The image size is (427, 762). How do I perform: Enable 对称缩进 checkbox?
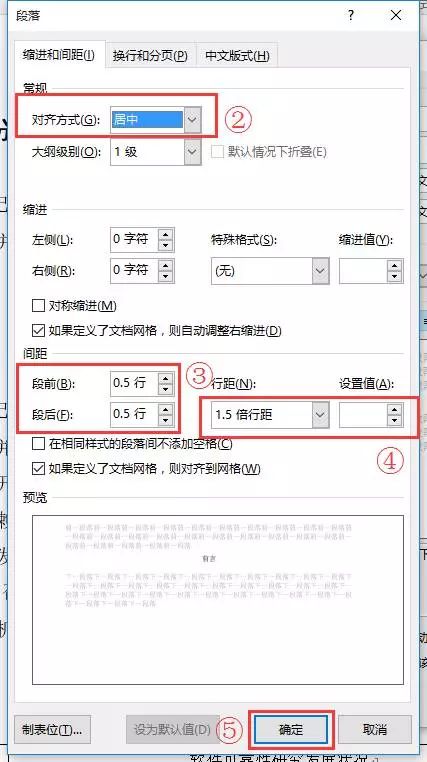tap(38, 306)
